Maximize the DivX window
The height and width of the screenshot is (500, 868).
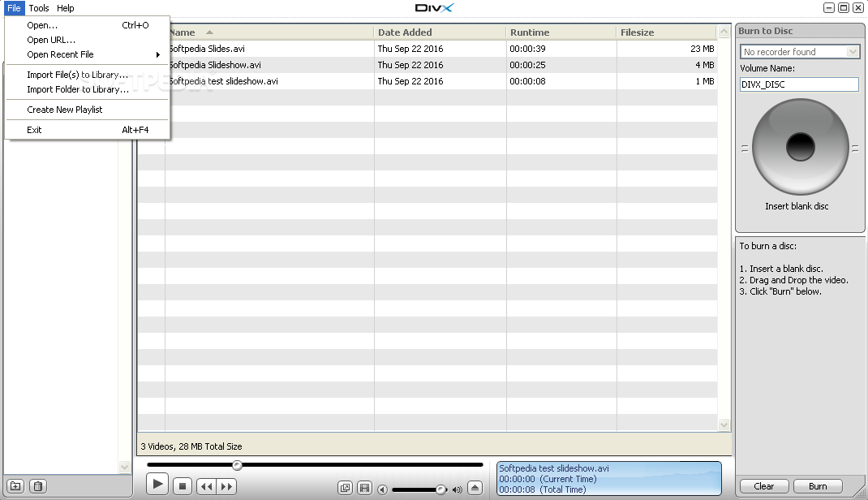pyautogui.click(x=843, y=8)
